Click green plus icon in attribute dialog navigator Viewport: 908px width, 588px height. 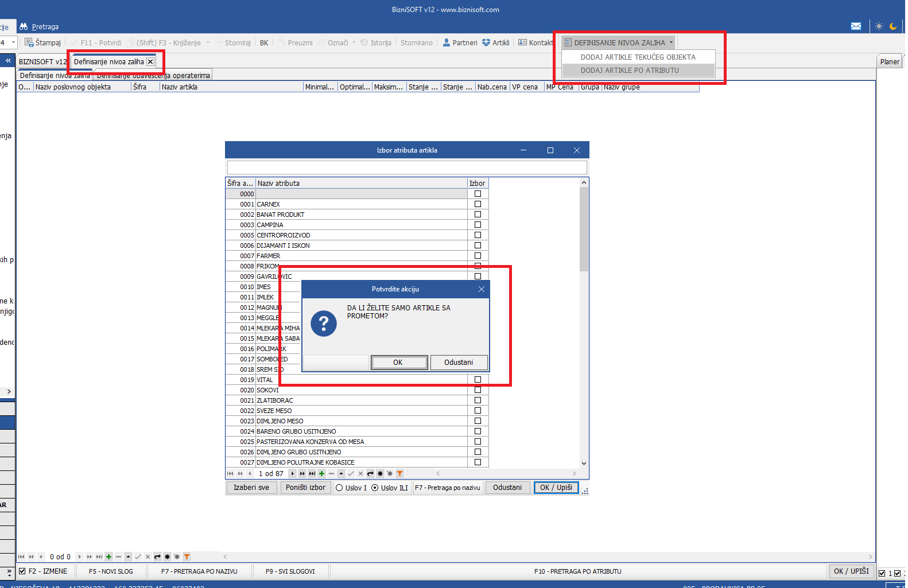[321, 474]
